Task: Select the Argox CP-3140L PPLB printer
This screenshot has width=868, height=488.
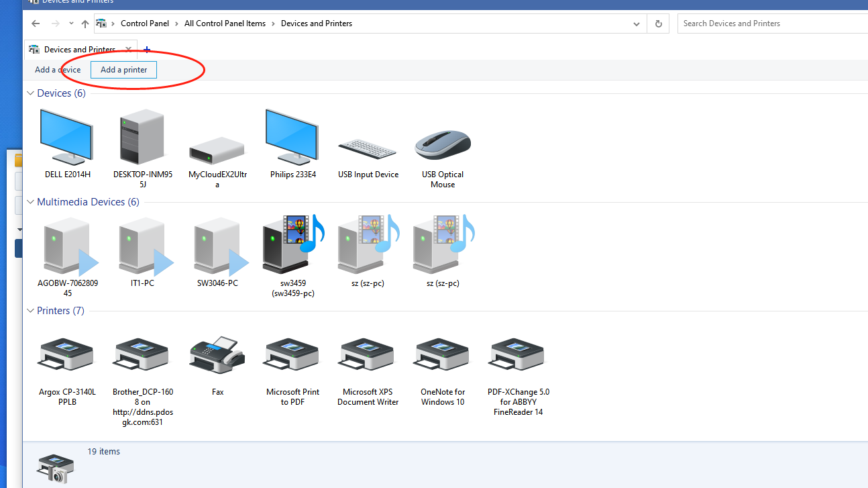Action: coord(67,356)
